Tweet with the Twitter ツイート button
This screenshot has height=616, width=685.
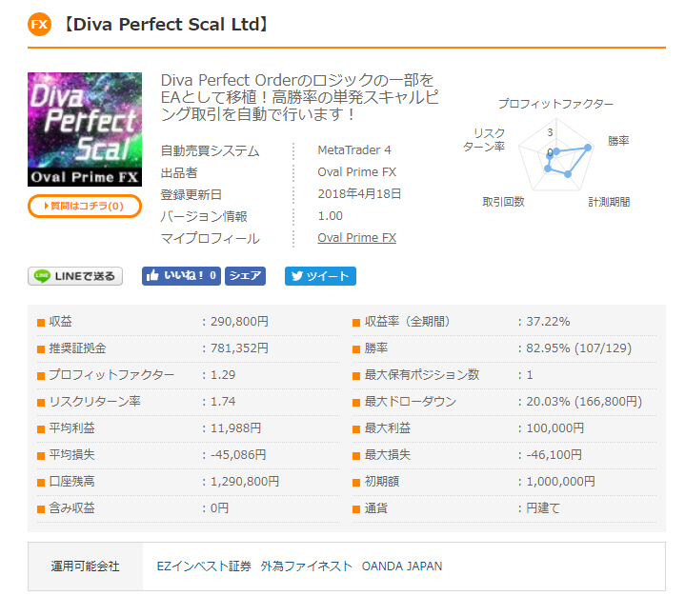click(320, 276)
